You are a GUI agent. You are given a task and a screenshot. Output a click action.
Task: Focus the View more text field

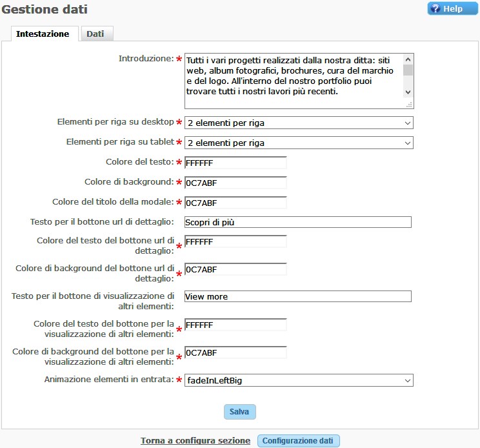coord(297,296)
